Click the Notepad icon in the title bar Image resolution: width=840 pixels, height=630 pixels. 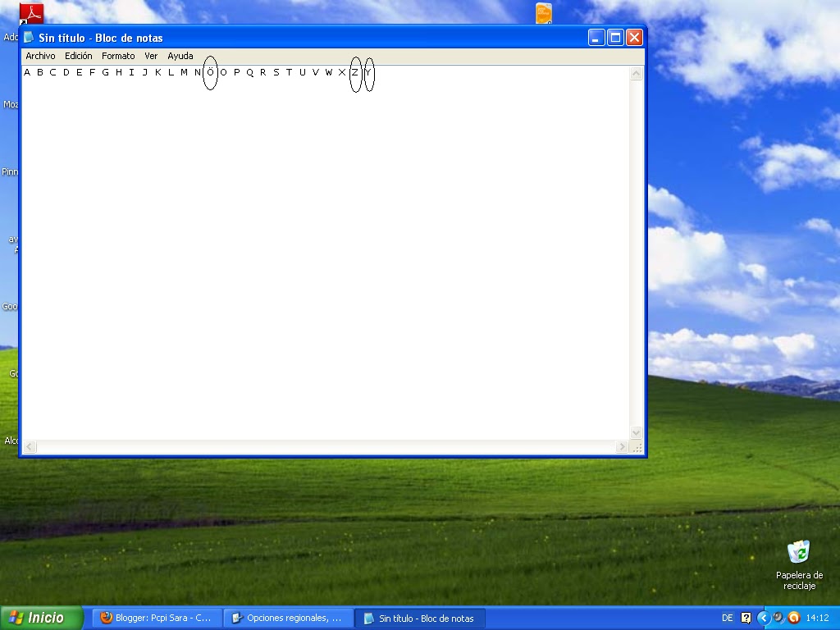coord(29,38)
